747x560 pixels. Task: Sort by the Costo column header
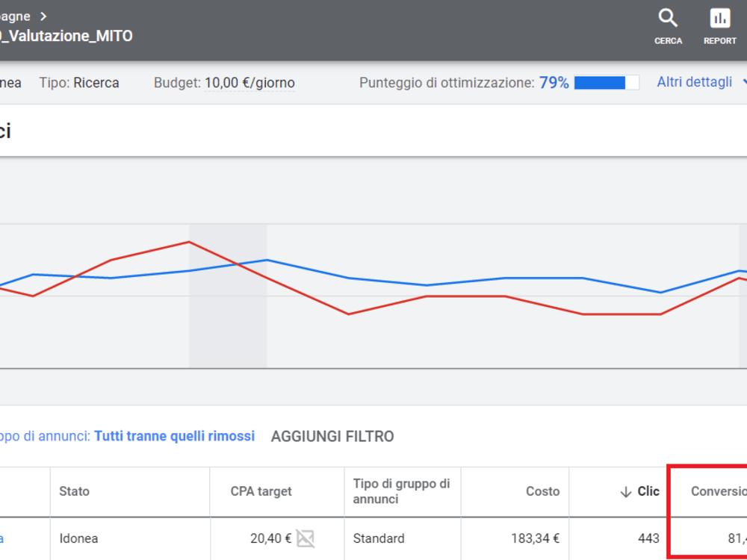click(542, 491)
